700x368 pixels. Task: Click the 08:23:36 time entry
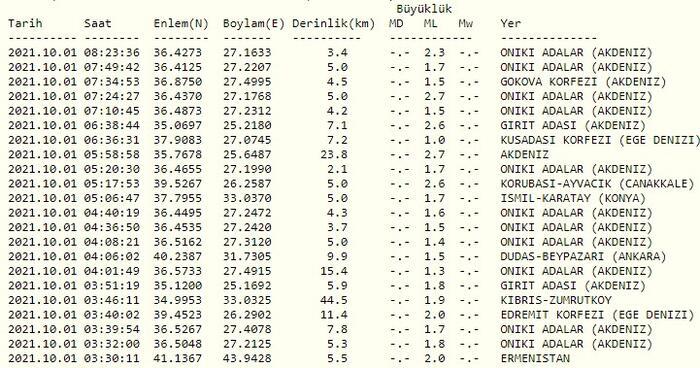click(112, 53)
